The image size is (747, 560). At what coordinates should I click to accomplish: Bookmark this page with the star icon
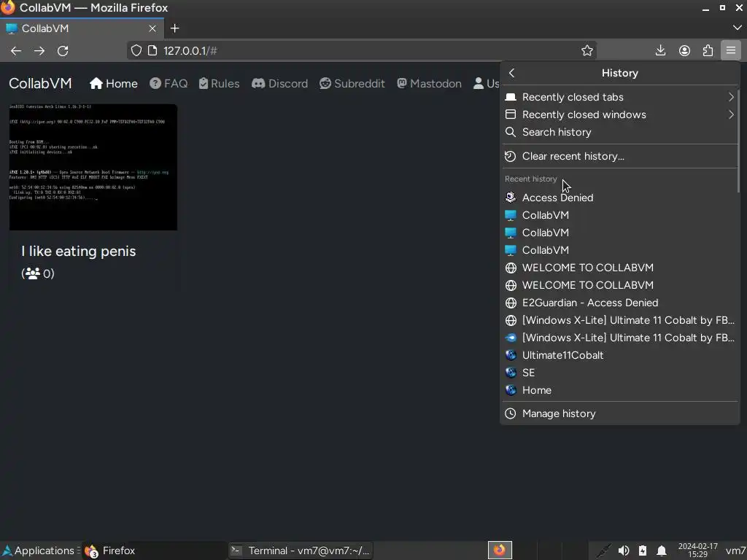click(x=587, y=50)
